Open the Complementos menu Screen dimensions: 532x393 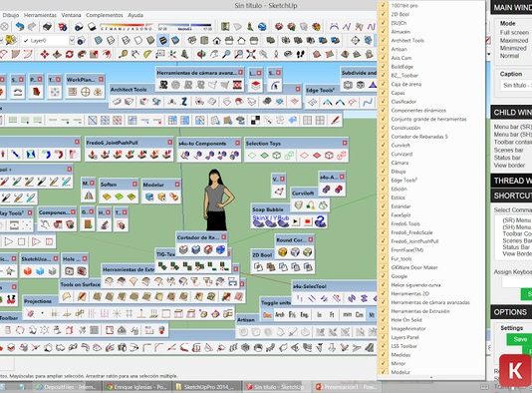coord(105,15)
